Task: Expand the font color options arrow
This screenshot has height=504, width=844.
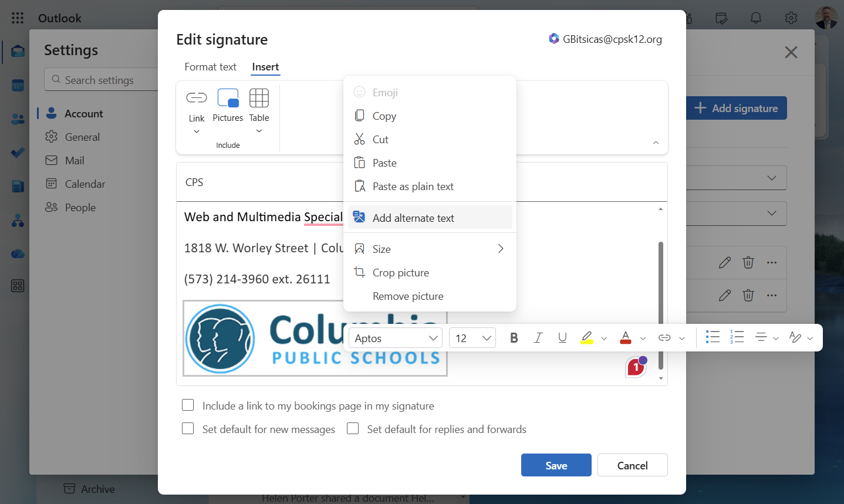Action: (x=643, y=339)
